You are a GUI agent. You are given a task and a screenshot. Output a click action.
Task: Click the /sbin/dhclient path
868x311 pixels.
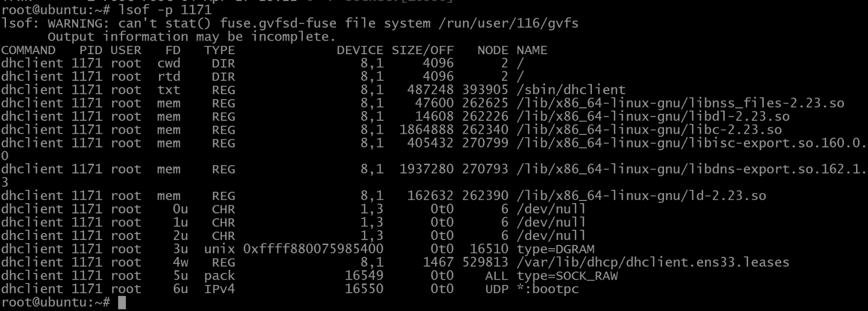click(571, 90)
